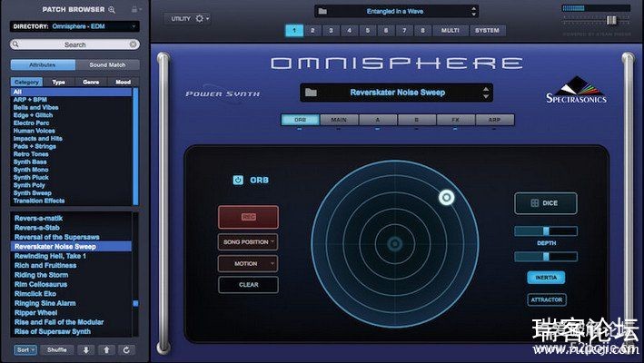Viewport: 644px width, 363px height.
Task: Adjust the master volume slider at top right
Action: tap(611, 20)
